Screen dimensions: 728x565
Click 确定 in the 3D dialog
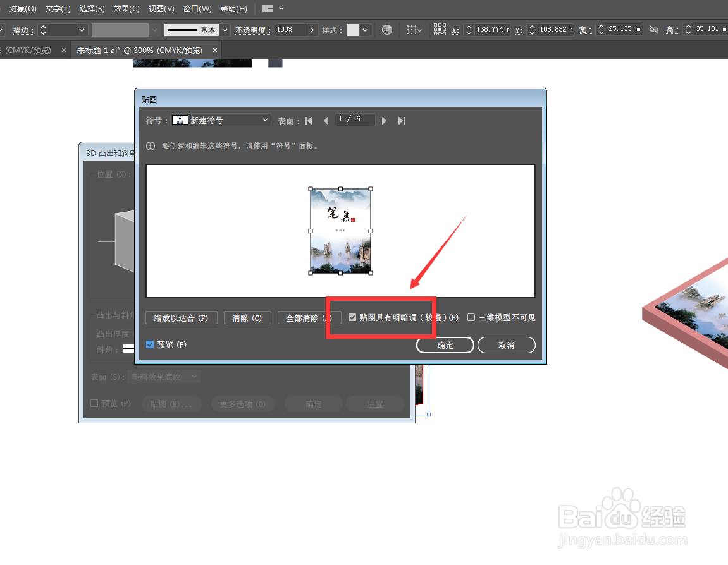[x=313, y=404]
